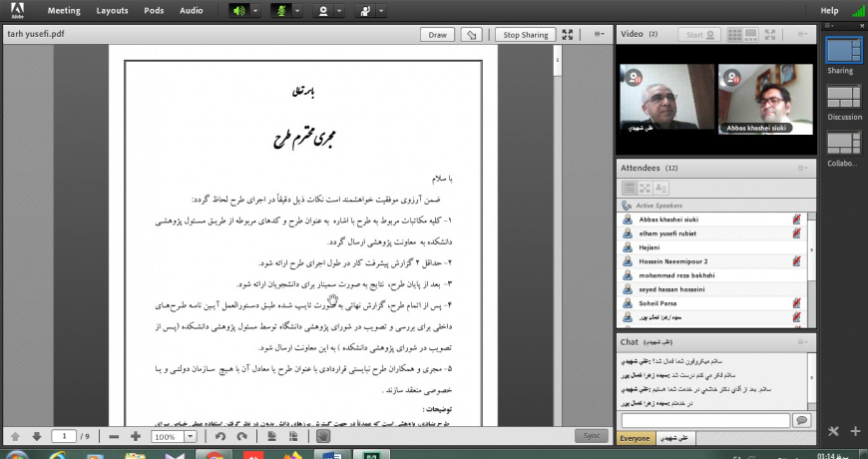
Task: Expand the webcam options dropdown arrow
Action: 339,11
